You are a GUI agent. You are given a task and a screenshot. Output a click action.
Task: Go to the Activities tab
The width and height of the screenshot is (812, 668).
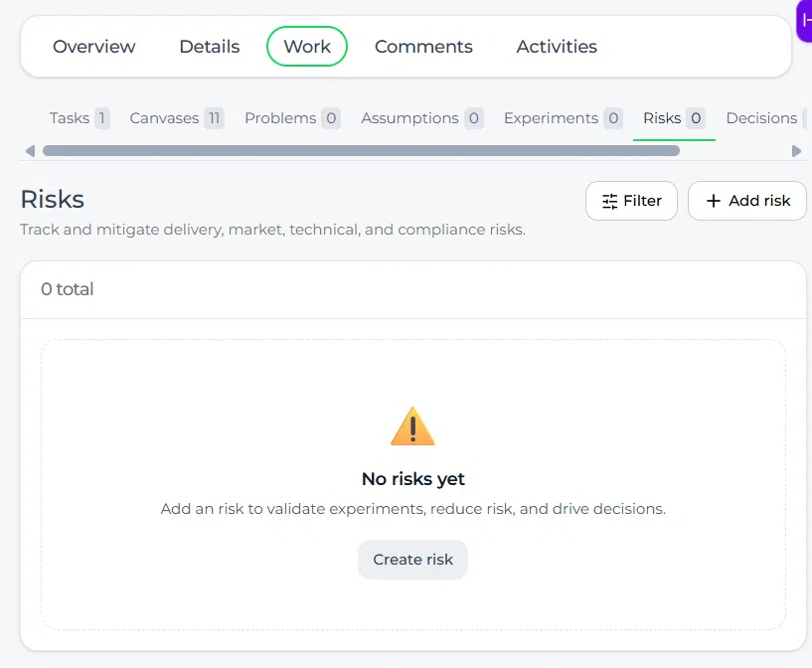tap(557, 47)
